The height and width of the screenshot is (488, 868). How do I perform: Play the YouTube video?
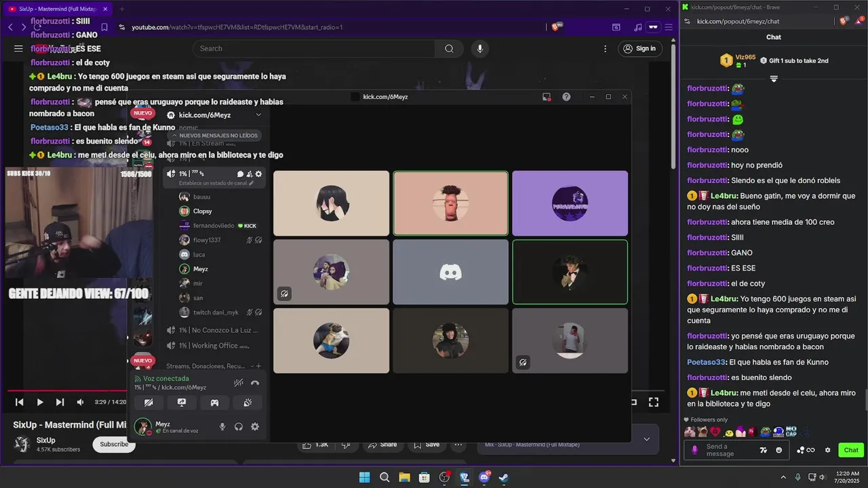[39, 402]
